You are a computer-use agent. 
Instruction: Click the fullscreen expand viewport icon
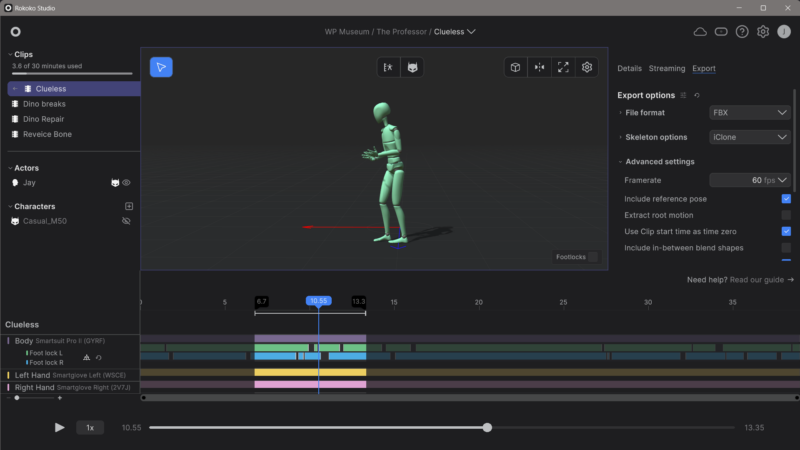click(x=563, y=67)
